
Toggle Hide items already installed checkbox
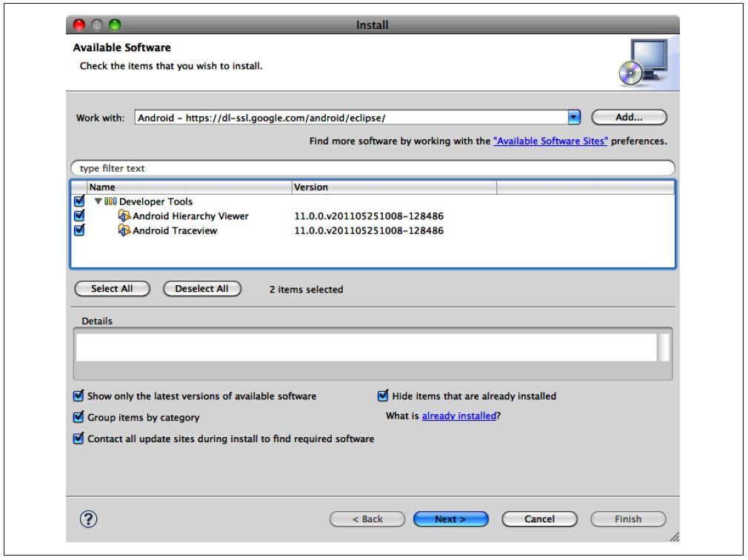tap(383, 396)
